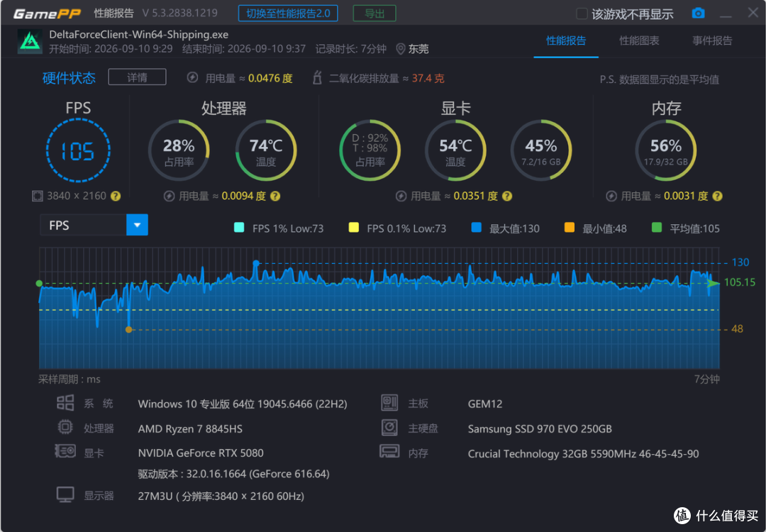Toggle the FPS 1% Low legend series
The image size is (766, 532).
279,228
